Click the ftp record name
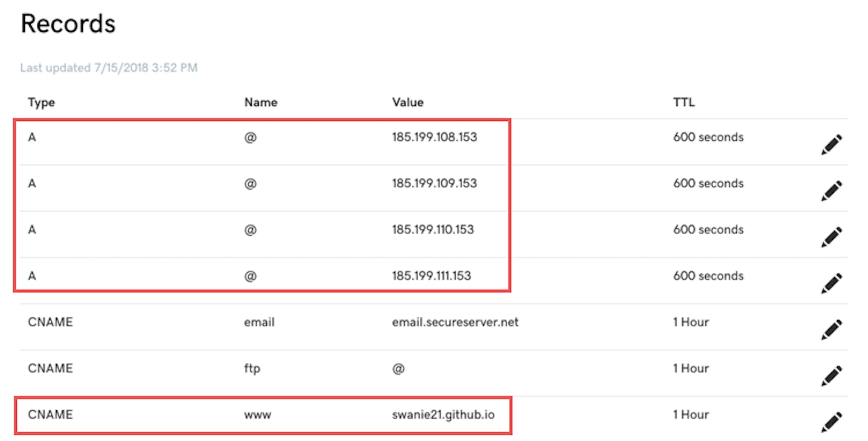 [x=252, y=369]
